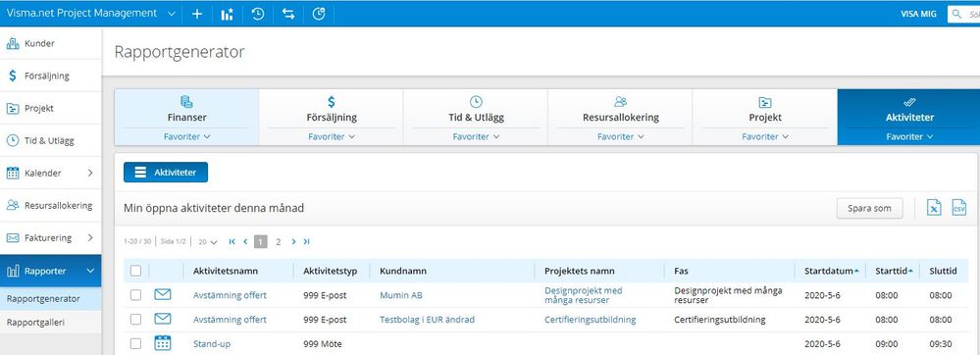This screenshot has width=980, height=355.
Task: Open Favoriter dropdown under Finanser
Action: pos(186,137)
